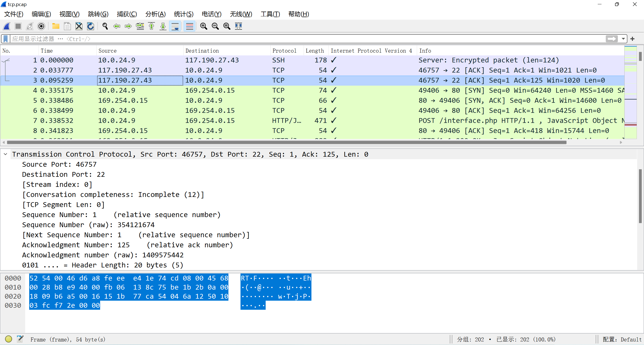Image resolution: width=644 pixels, height=345 pixels.
Task: Zoom out packet text
Action: pyautogui.click(x=215, y=26)
